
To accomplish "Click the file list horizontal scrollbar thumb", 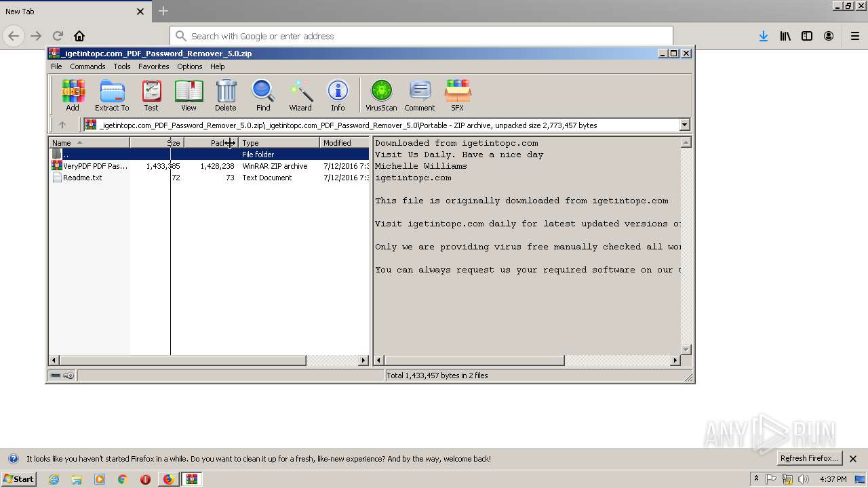I will [x=183, y=361].
